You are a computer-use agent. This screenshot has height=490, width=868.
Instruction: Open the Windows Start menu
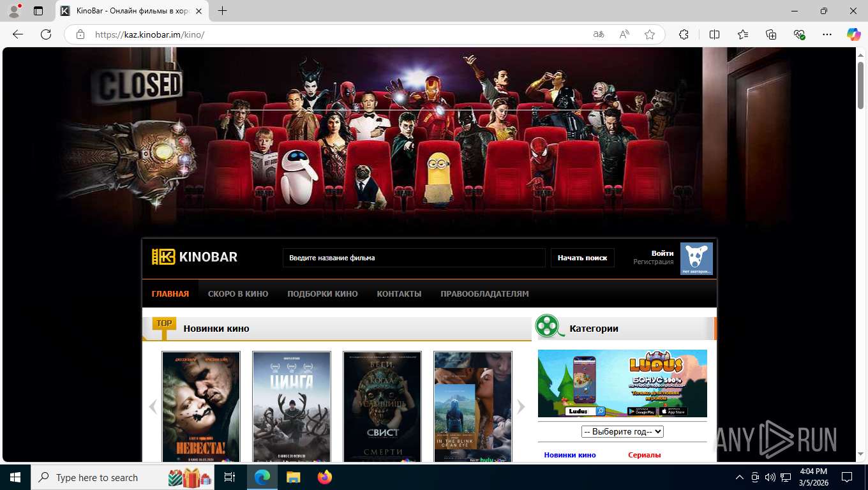point(15,477)
